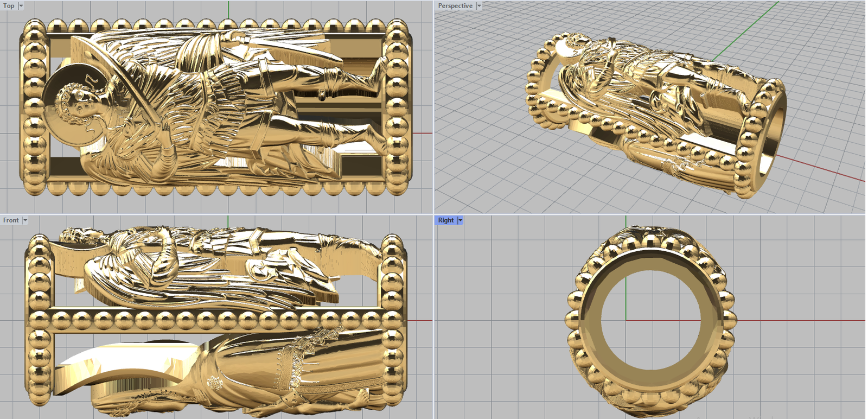Select the central beaded band in Front view
This screenshot has height=419, width=868.
pyautogui.click(x=217, y=321)
